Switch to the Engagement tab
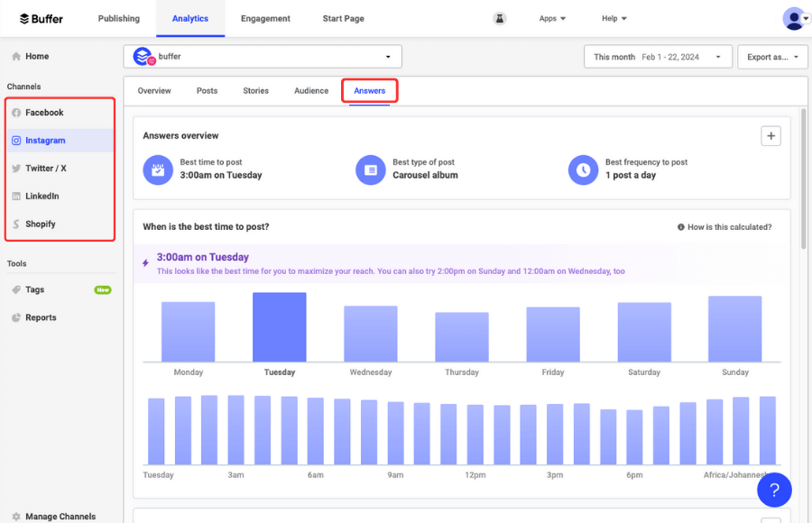 265,18
